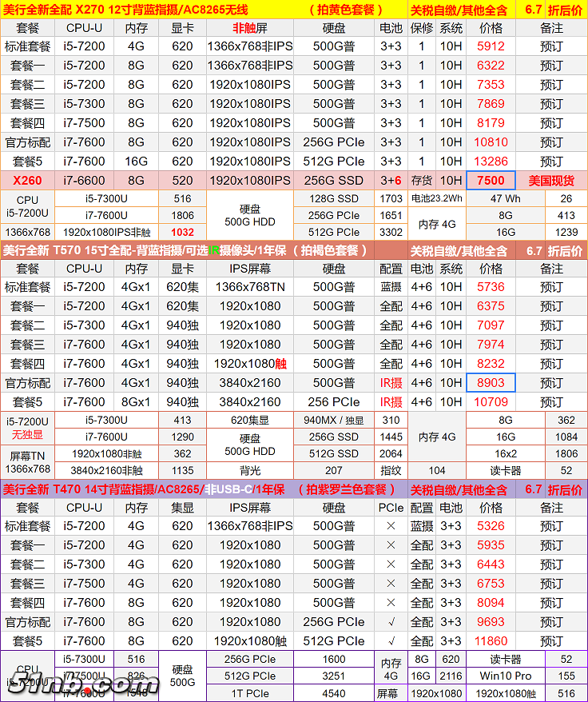Screen dimensions: 588x702
Task: Select the X270 price cell 13286
Action: coord(491,162)
